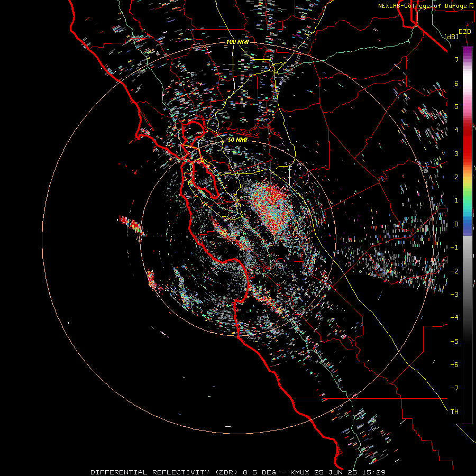Viewport: 476px width, 476px height.
Task: Click the "-2" scale tick label
Action: (454, 271)
